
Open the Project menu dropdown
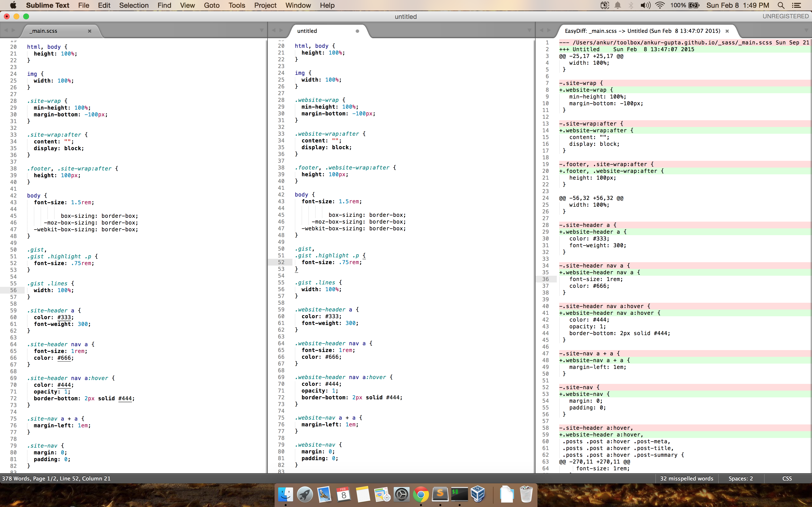click(265, 5)
